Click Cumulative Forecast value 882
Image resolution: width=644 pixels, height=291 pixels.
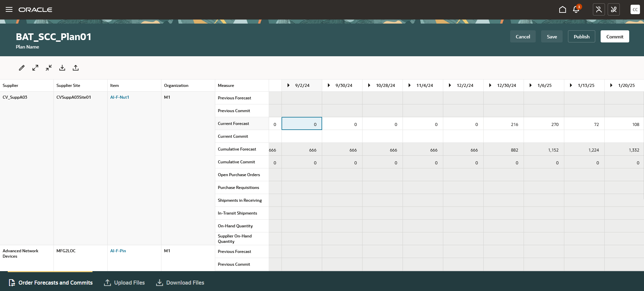503,149
